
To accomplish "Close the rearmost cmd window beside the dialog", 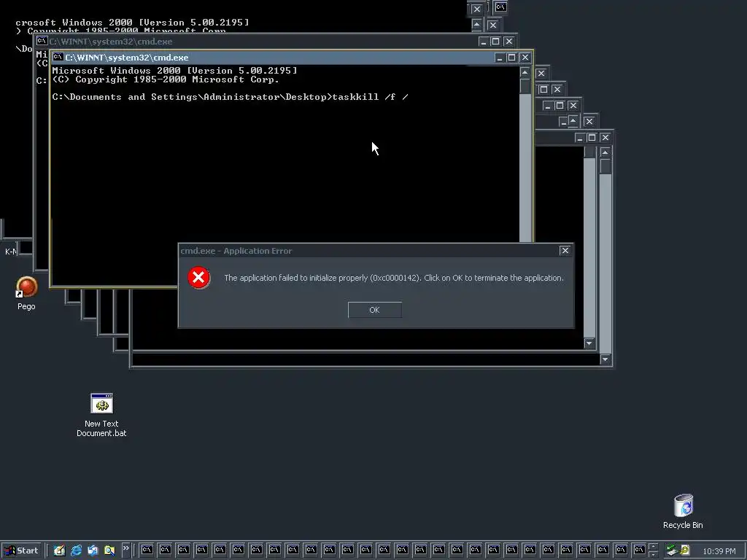I will point(605,138).
